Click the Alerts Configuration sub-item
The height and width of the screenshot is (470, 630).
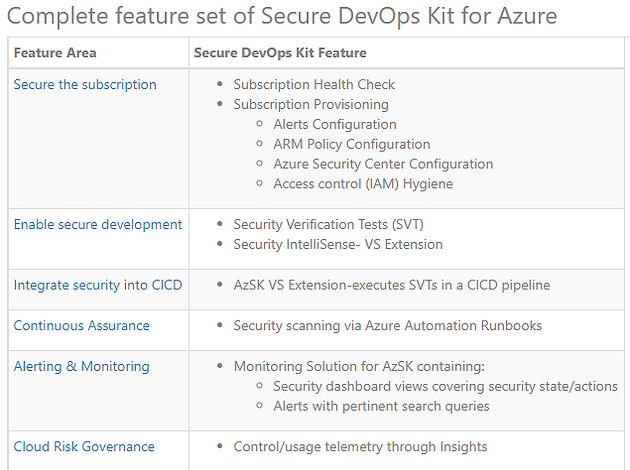[335, 125]
